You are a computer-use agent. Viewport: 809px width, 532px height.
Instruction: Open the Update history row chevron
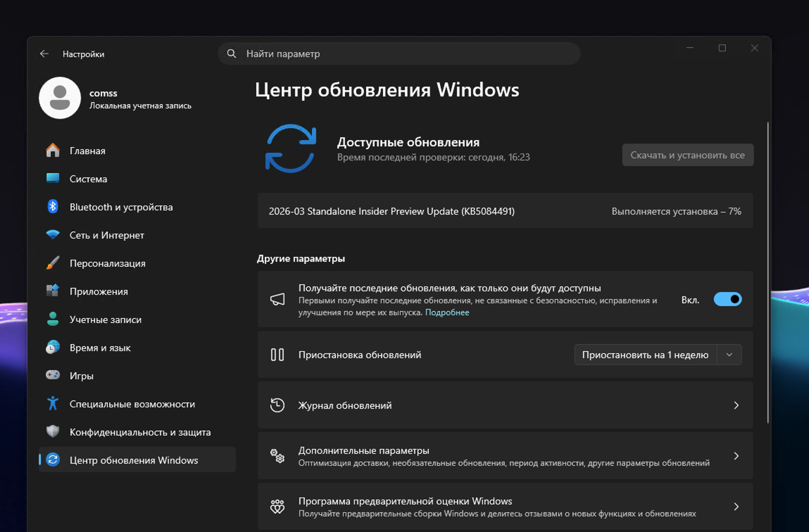coord(736,405)
